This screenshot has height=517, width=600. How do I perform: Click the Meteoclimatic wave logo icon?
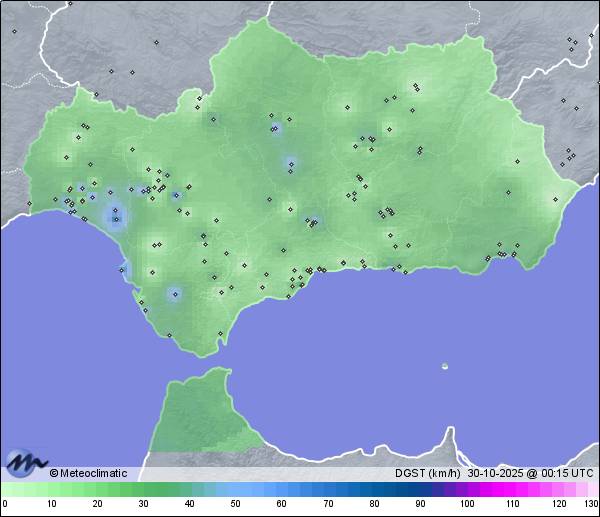(24, 463)
